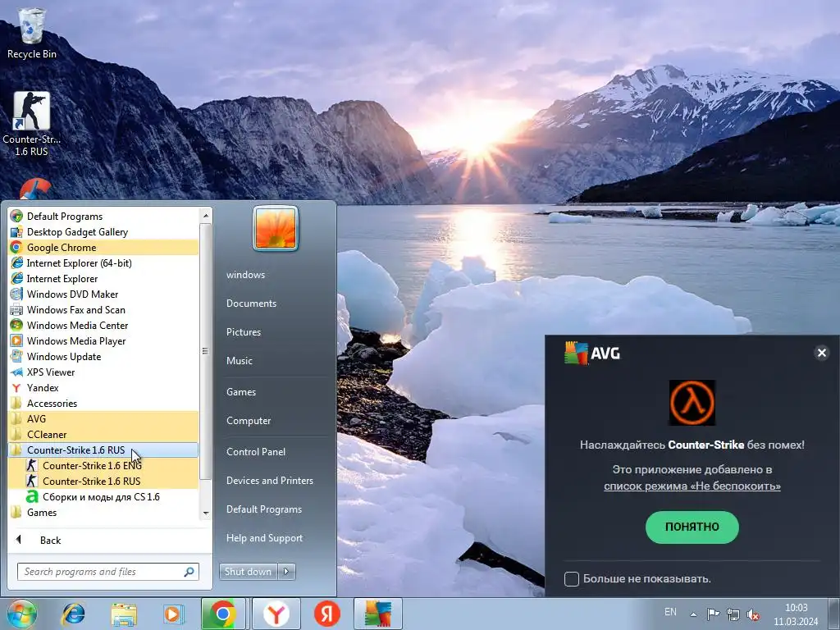
Task: Open Pictures from the Start menu
Action: coord(243,332)
